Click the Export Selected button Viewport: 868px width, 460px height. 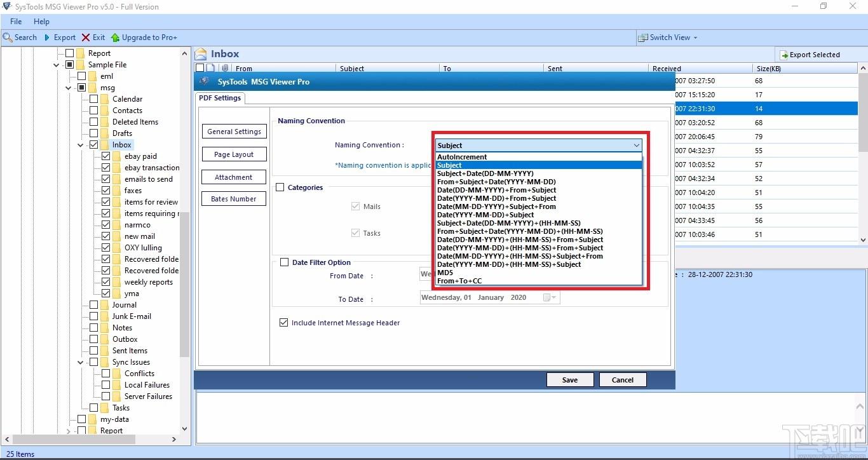[x=810, y=55]
